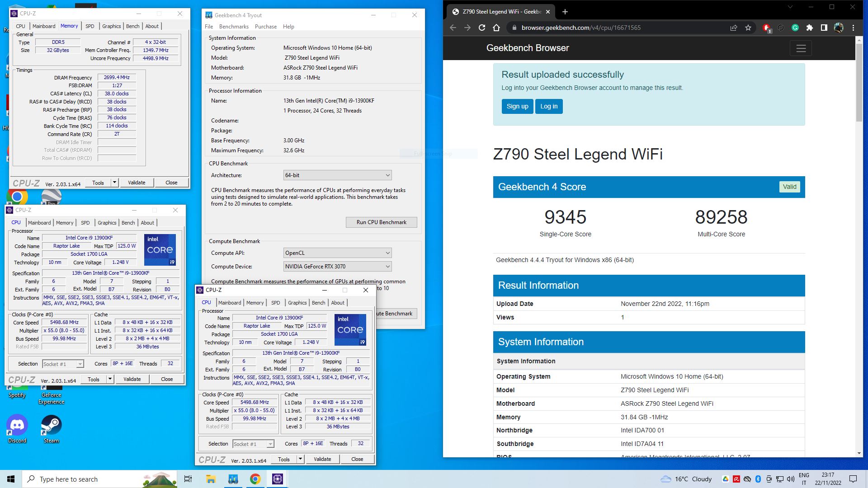Image resolution: width=868 pixels, height=488 pixels.
Task: Switch to CPU-Z on taskbar
Action: (x=278, y=479)
